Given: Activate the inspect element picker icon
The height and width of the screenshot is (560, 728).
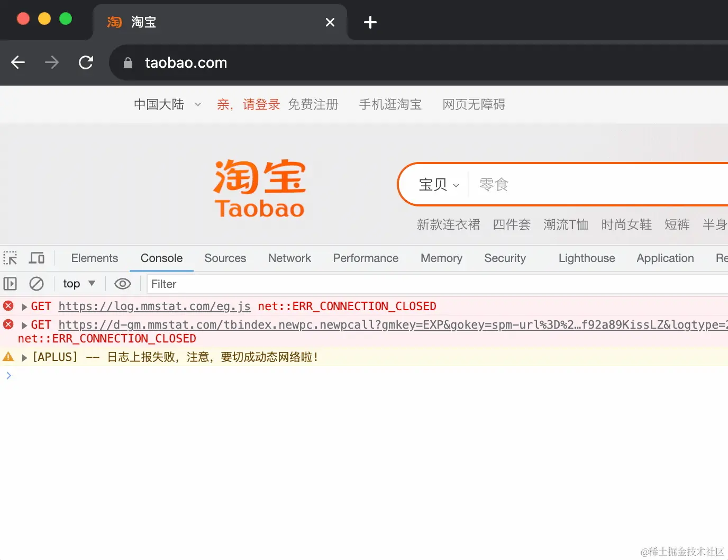Looking at the screenshot, I should click(x=10, y=258).
